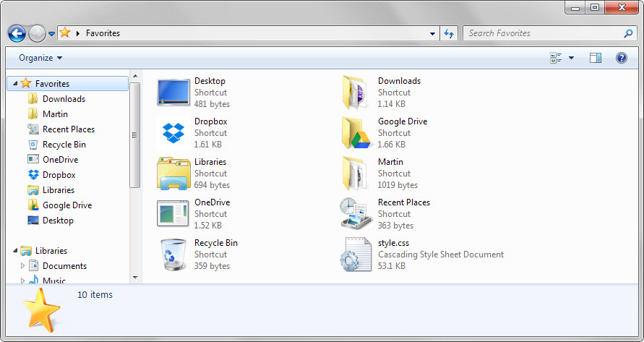Click the Refresh button next to the address bar
This screenshot has height=342, width=644.
(449, 34)
